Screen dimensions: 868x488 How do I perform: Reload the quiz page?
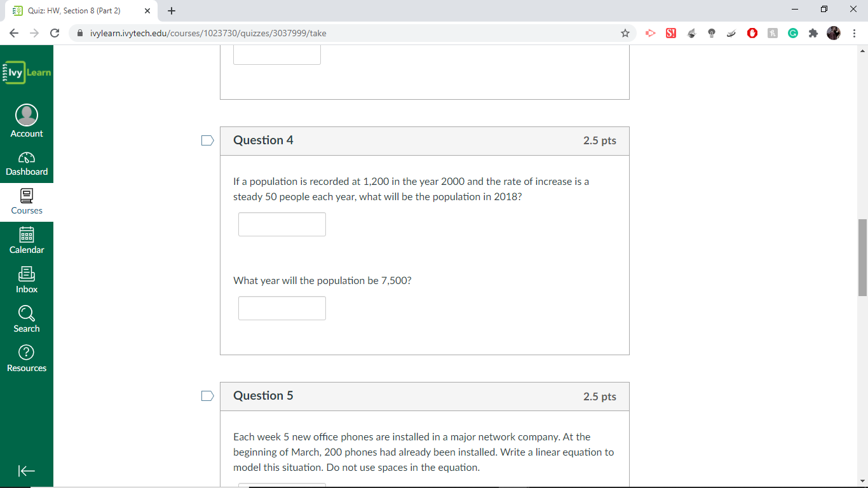[x=55, y=33]
